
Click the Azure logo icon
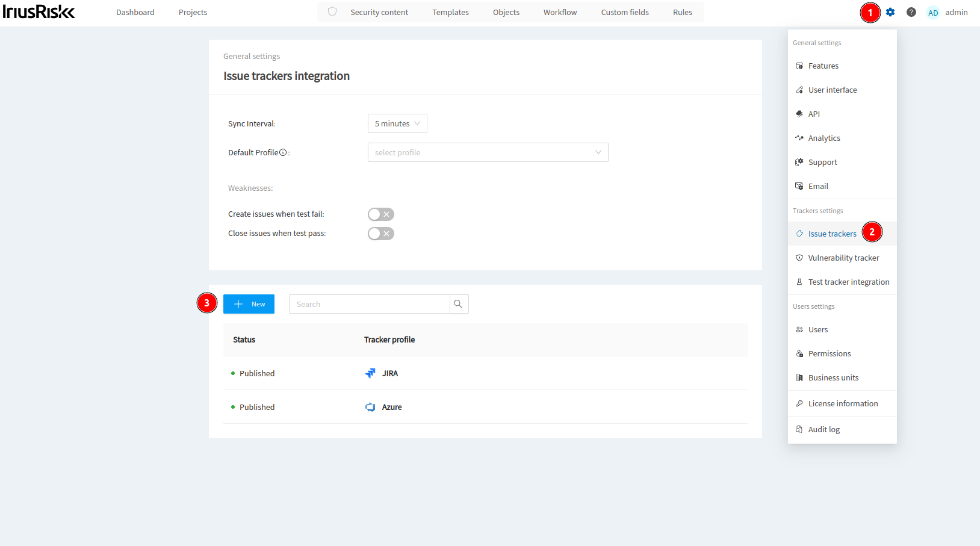point(370,407)
